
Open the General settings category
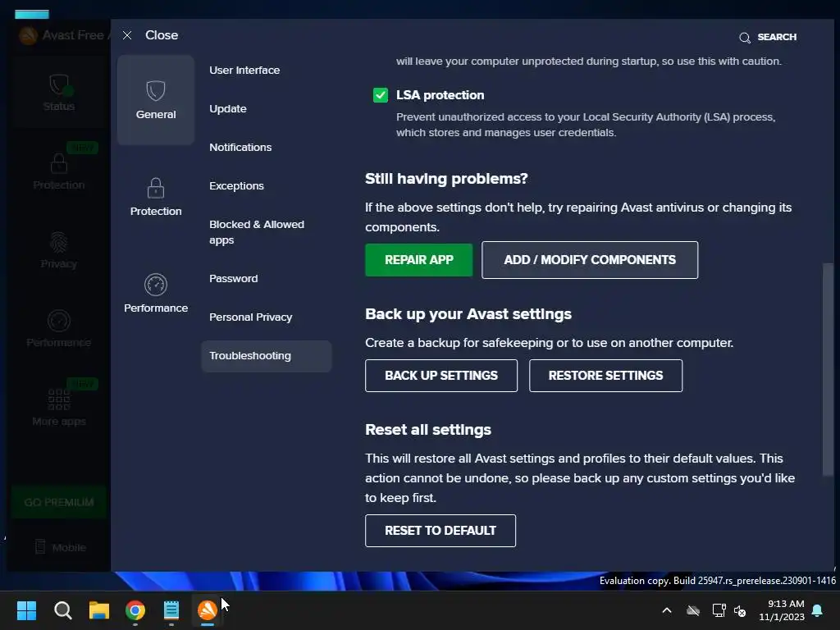coord(156,99)
